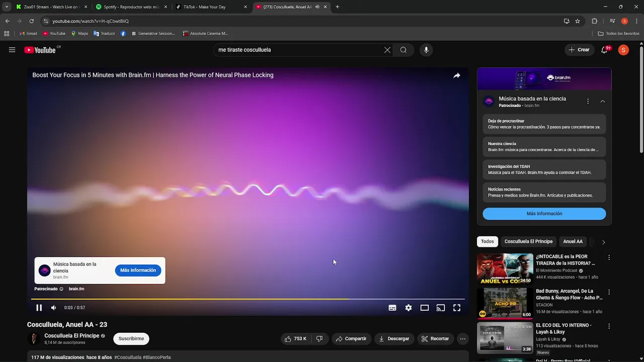Bookmark this page with star
Image resolution: width=644 pixels, height=362 pixels.
578,21
